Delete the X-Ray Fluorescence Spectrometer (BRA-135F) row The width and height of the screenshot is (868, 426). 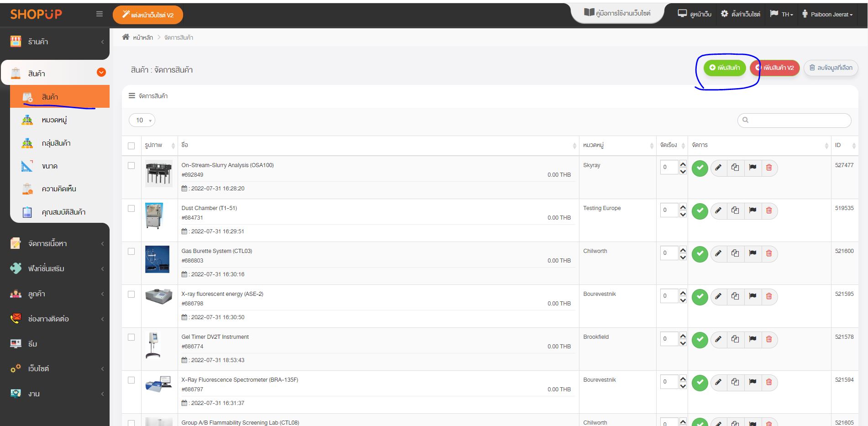(769, 382)
